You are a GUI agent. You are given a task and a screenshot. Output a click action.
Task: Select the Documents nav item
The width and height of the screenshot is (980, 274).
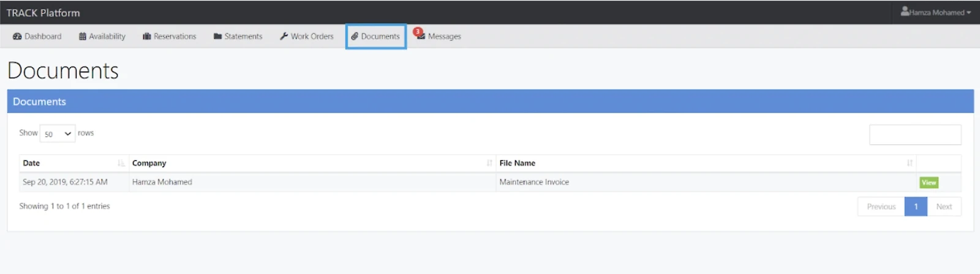click(376, 36)
